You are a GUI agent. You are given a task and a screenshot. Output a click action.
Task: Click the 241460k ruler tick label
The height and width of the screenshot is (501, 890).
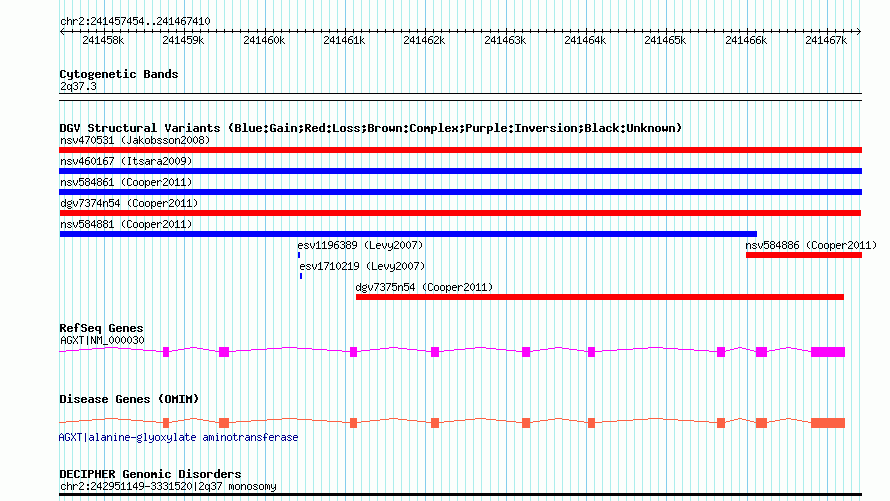[264, 40]
